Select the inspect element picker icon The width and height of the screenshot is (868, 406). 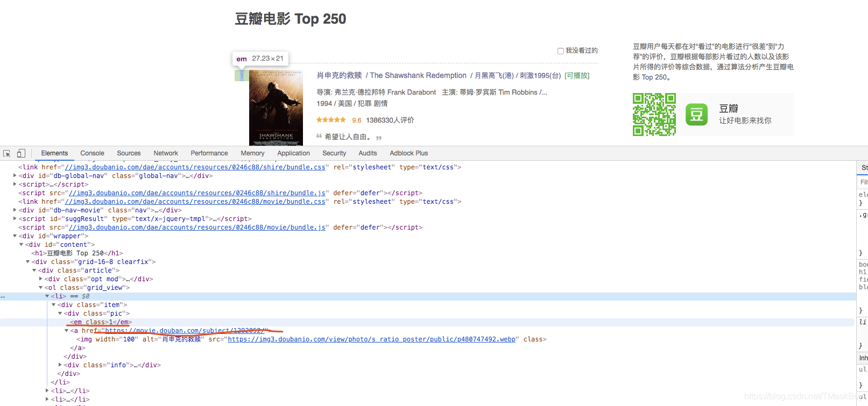[7, 153]
